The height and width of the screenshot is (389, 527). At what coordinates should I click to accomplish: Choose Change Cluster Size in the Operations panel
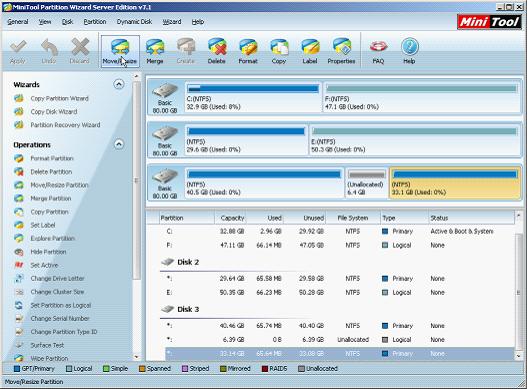coord(57,292)
